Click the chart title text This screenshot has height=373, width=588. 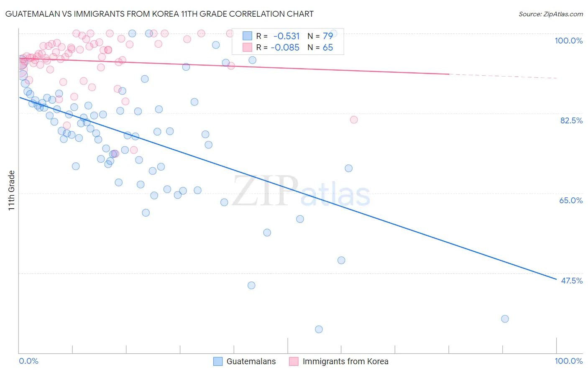[x=159, y=14]
